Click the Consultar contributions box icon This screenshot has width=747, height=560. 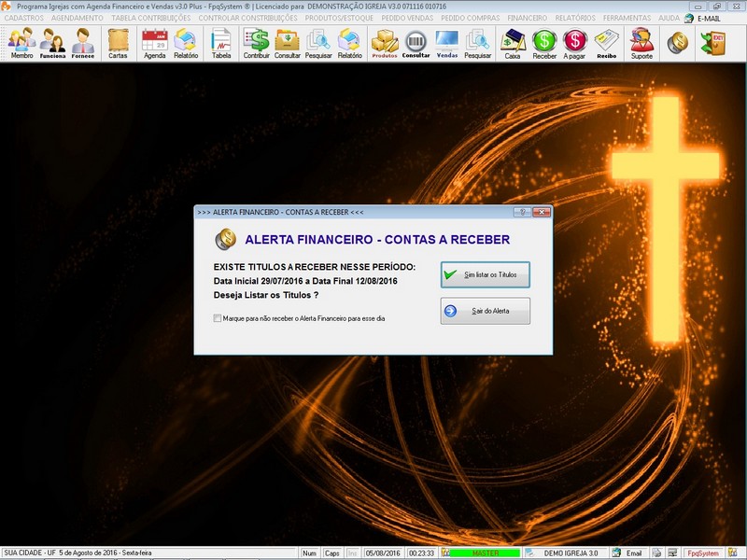pyautogui.click(x=288, y=43)
